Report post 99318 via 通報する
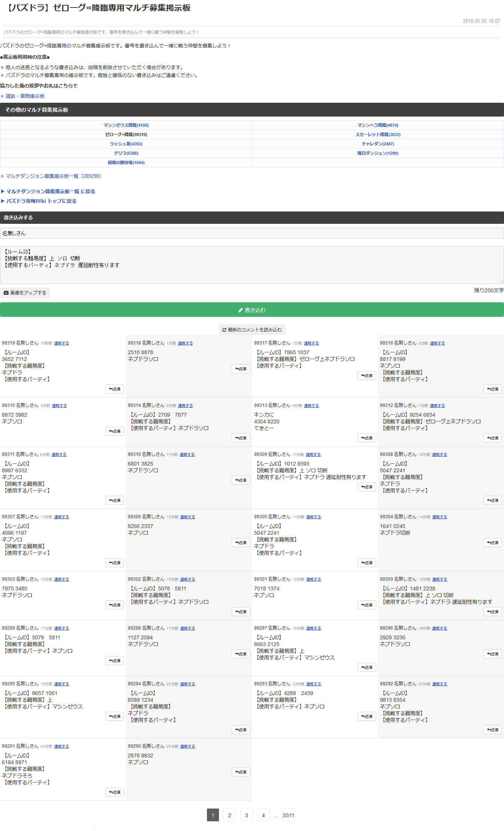Viewport: 504px width, 831px height. 185,343
